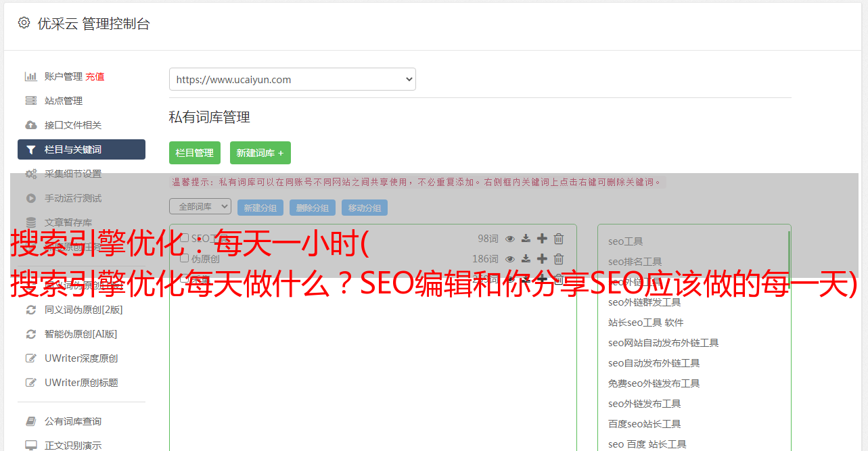Click the 私有词库管理 heading
Viewport: 868px width, 451px height.
click(x=210, y=117)
